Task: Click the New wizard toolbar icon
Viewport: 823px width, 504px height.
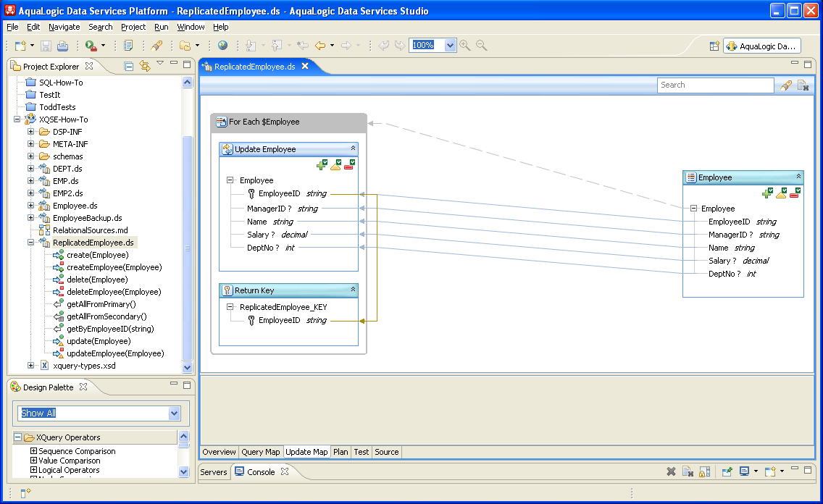Action: tap(20, 46)
